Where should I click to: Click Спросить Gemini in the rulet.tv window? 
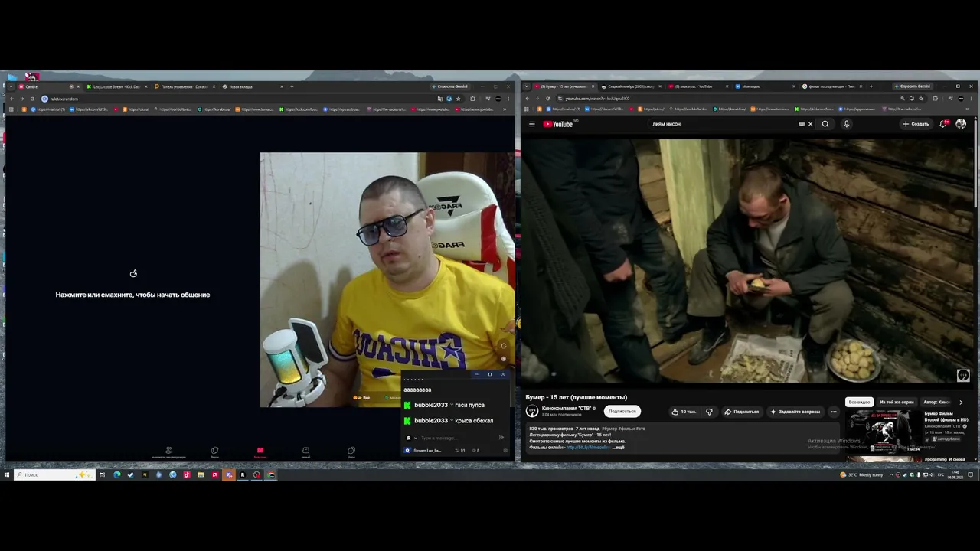click(x=452, y=86)
